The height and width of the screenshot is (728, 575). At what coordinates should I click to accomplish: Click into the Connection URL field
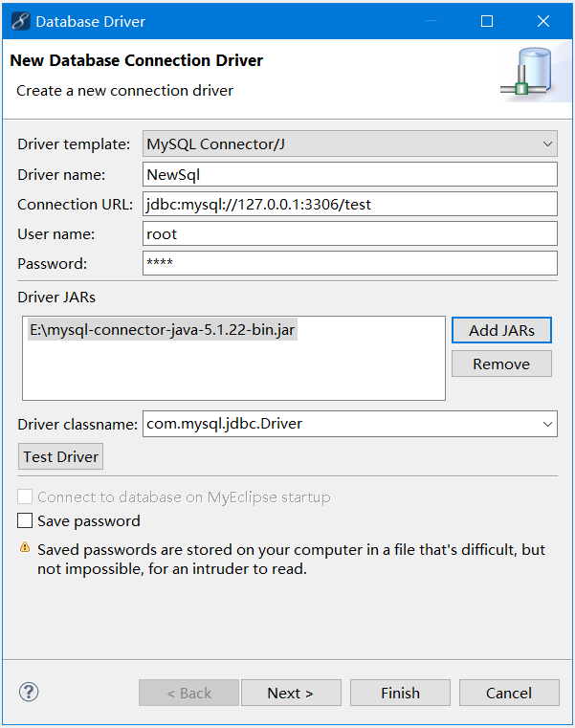(x=350, y=205)
